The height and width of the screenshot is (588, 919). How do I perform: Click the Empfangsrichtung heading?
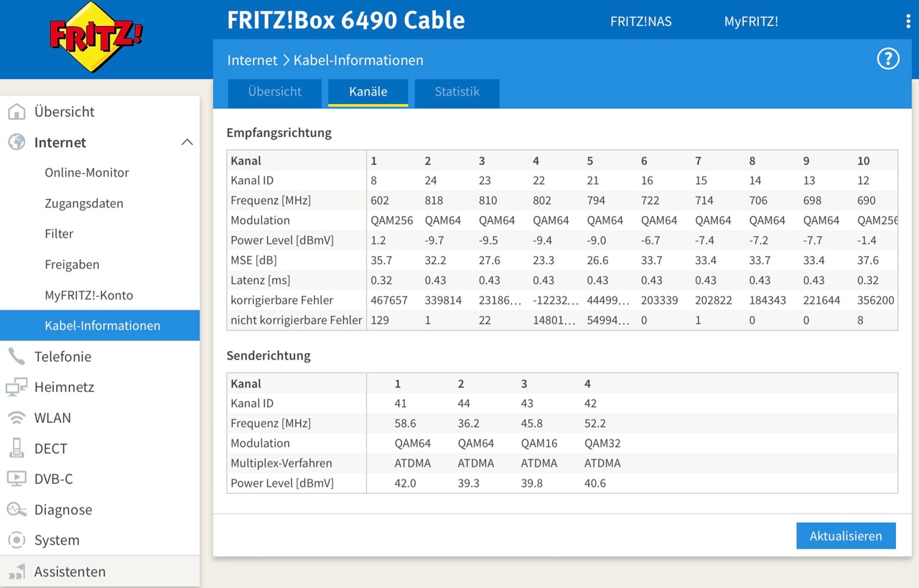(x=279, y=133)
